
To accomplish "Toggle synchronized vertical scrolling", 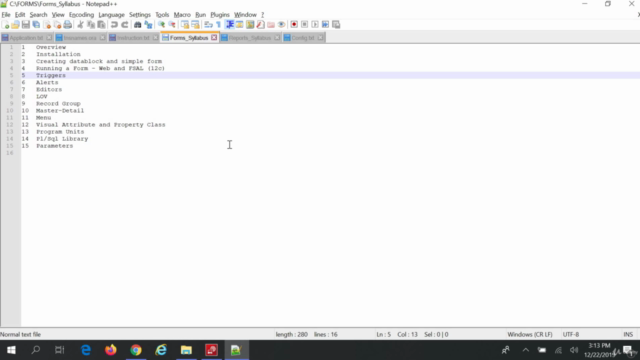I will click(185, 24).
